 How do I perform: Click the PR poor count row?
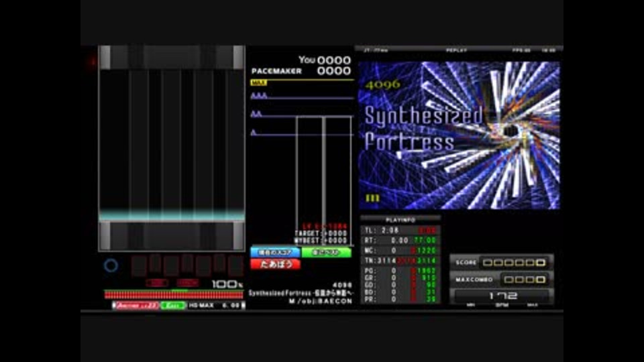400,299
